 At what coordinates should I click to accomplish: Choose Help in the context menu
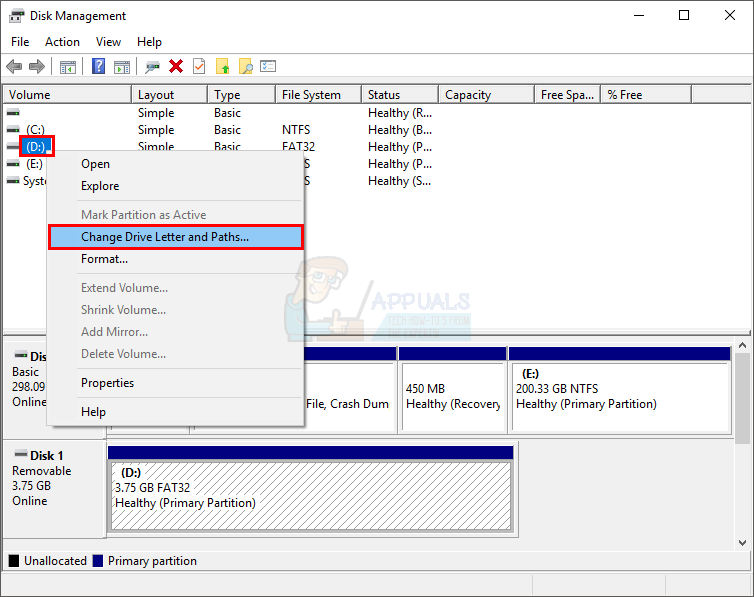pyautogui.click(x=176, y=412)
